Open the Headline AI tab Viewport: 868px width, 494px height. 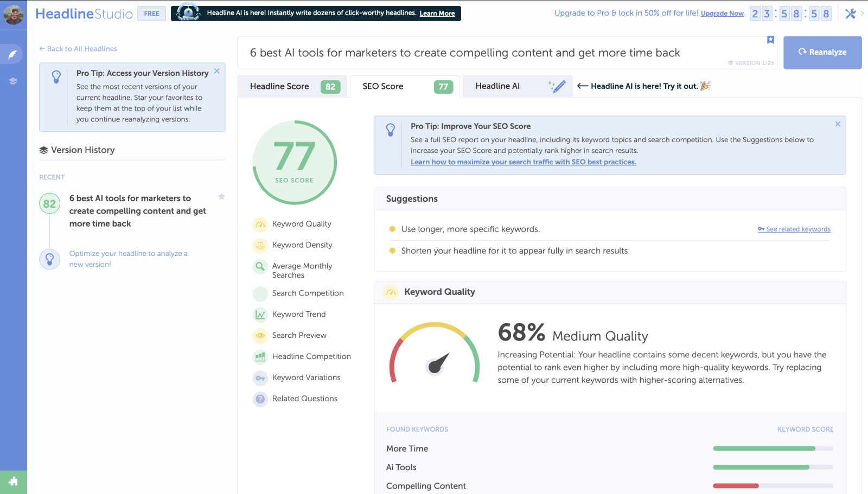[x=518, y=86]
